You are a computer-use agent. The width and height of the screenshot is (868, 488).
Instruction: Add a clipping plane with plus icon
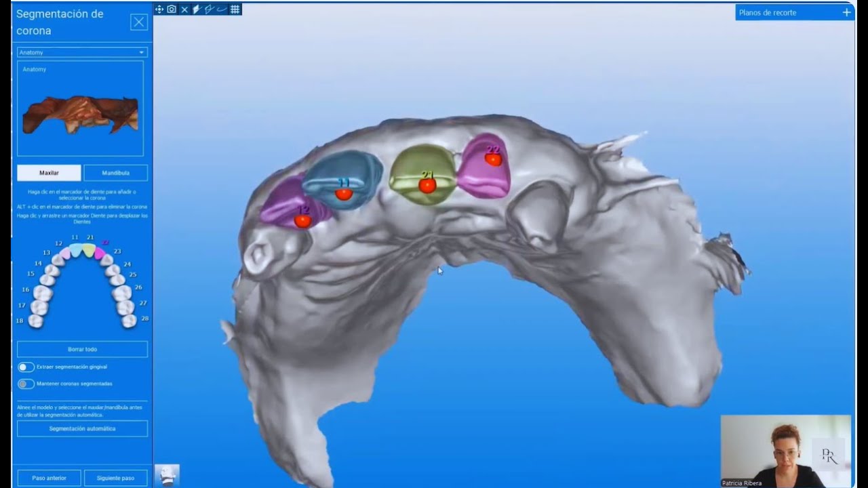coord(846,12)
